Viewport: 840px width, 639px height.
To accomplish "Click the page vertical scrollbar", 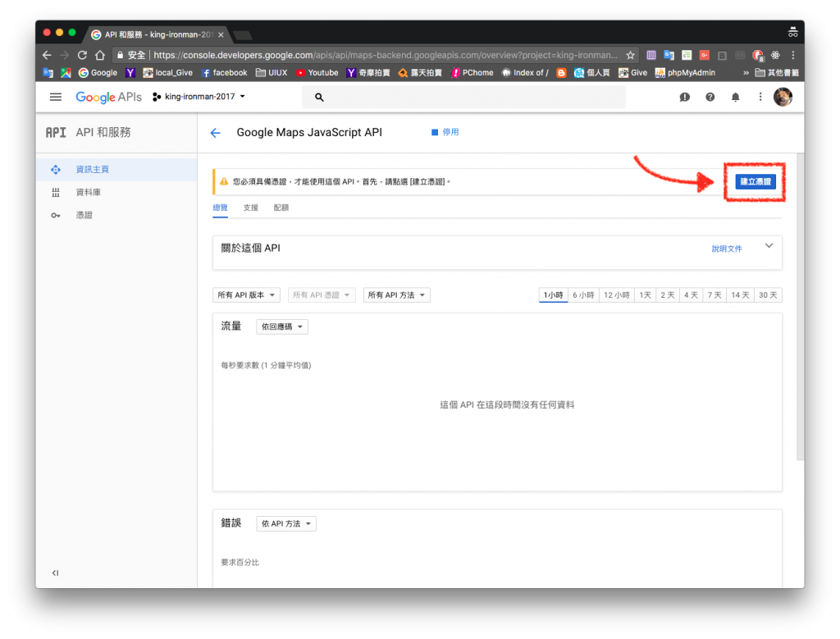I will 800,307.
